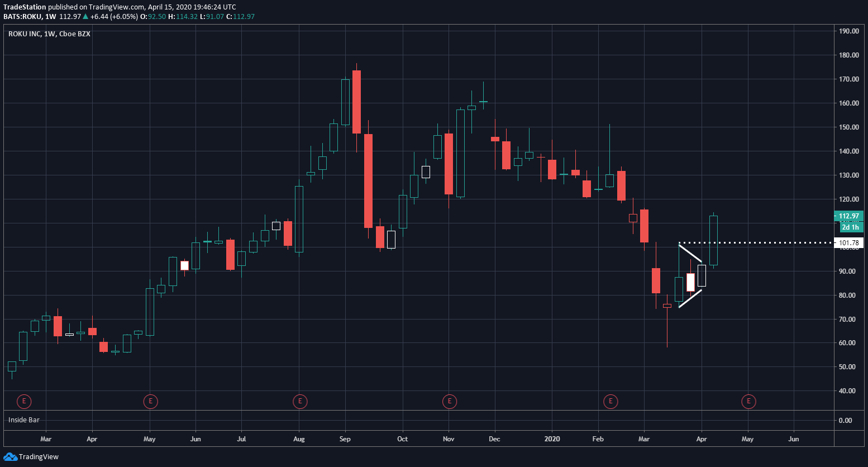Click the dotted horizontal line at 101.78

point(754,243)
